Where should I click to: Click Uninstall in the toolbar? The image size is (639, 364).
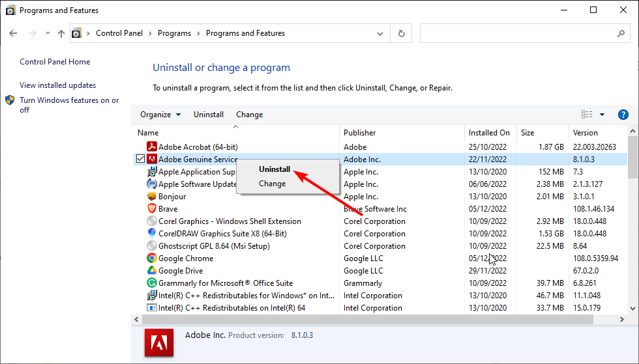coord(209,115)
